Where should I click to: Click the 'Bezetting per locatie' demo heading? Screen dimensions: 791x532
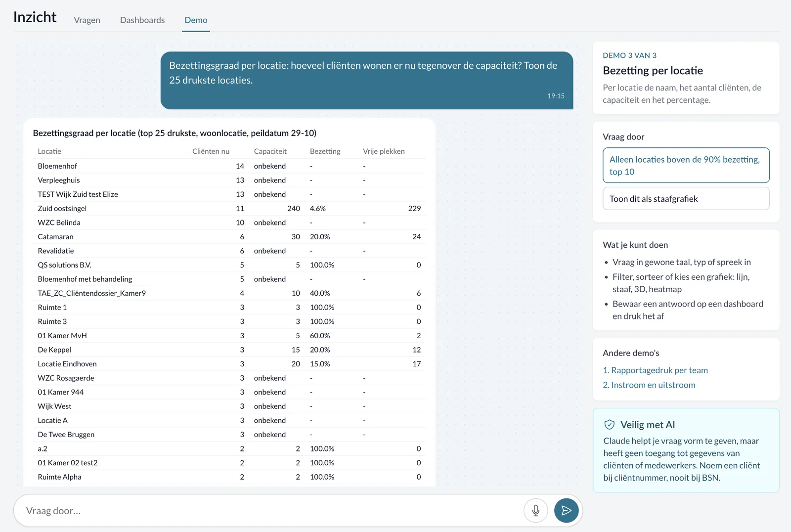point(653,71)
